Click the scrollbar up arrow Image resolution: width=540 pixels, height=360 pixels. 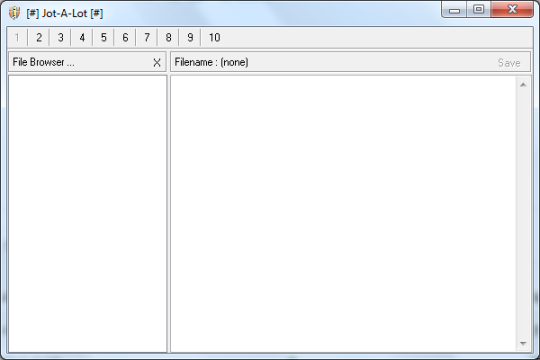tap(523, 85)
